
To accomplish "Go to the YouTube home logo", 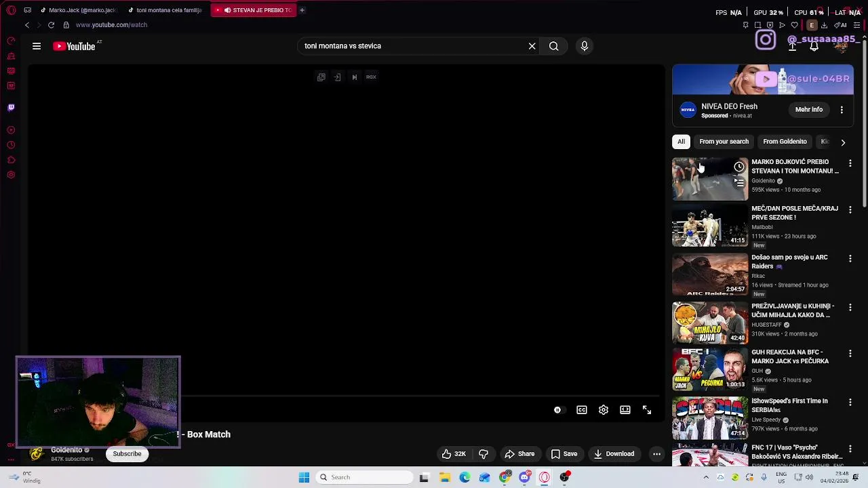I will 74,46.
